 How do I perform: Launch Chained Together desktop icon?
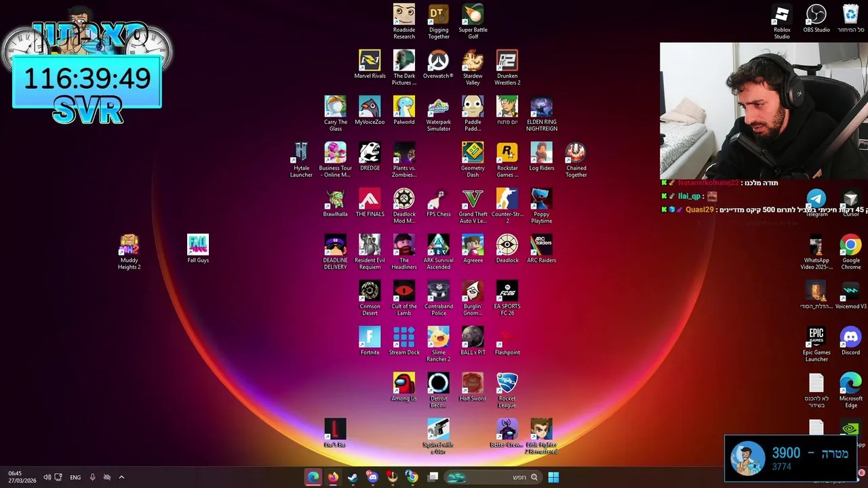(x=576, y=160)
